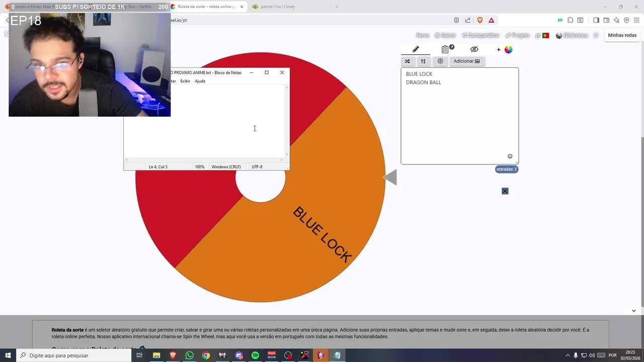Open Minhas rodas panel

[x=622, y=35]
